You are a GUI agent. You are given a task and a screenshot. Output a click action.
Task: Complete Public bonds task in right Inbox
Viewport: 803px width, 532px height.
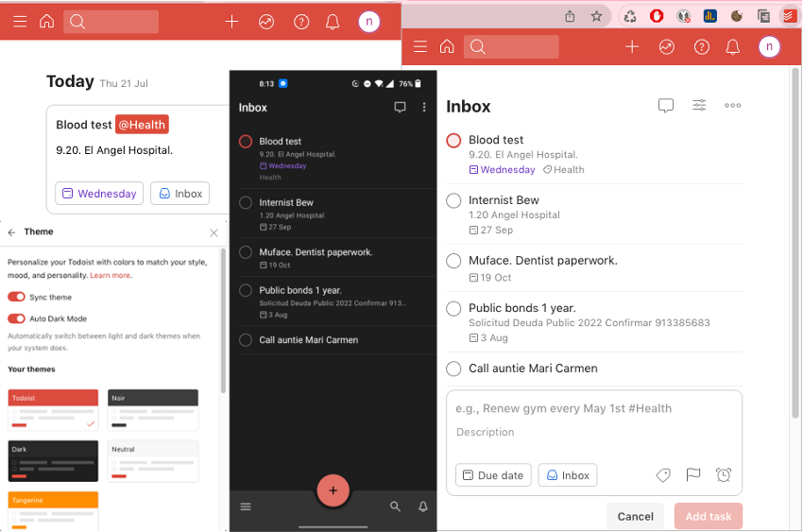(x=453, y=309)
